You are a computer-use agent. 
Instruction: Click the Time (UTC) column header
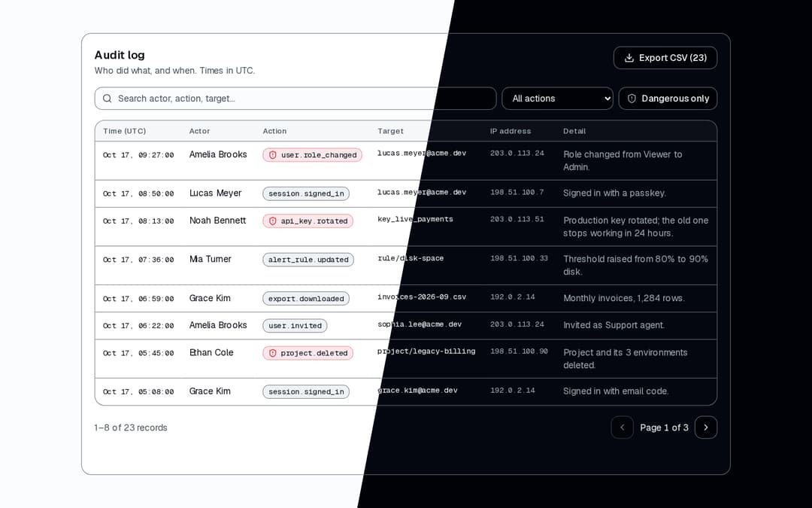[x=124, y=131]
